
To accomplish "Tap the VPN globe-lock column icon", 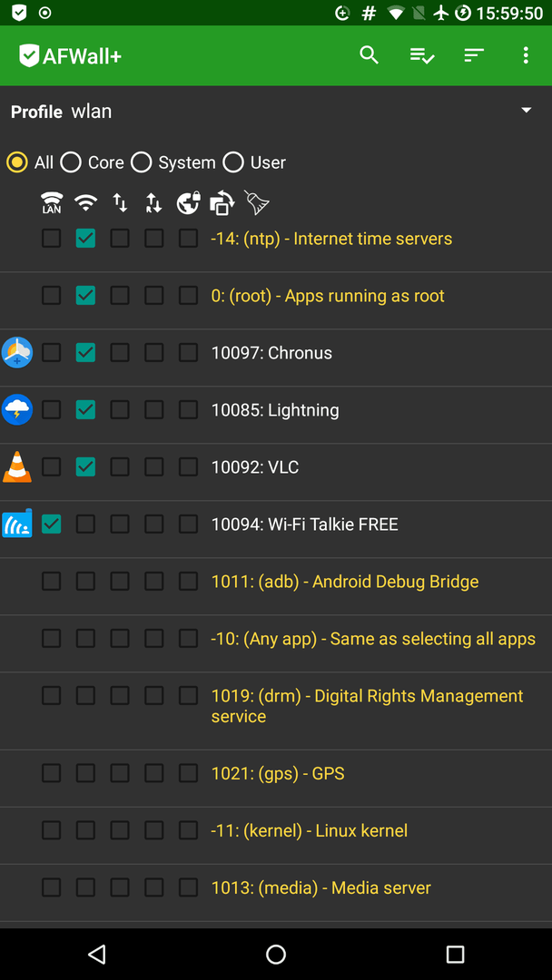I will click(188, 202).
